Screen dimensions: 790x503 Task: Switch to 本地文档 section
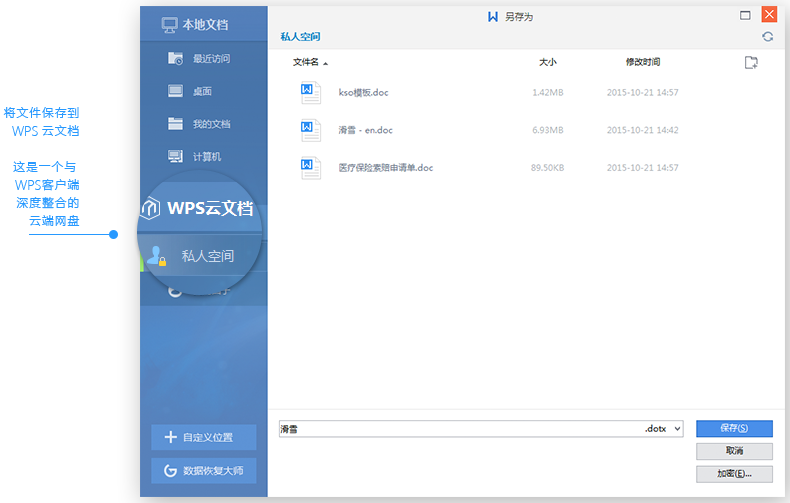pyautogui.click(x=204, y=24)
